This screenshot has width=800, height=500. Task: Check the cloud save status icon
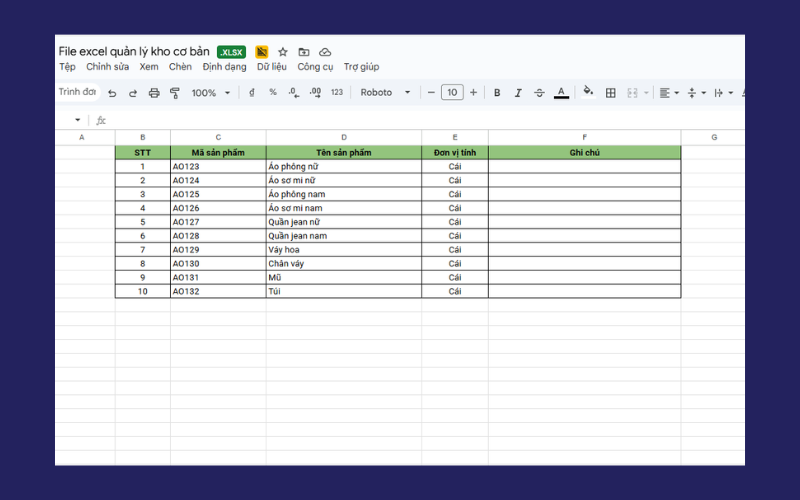coord(325,52)
